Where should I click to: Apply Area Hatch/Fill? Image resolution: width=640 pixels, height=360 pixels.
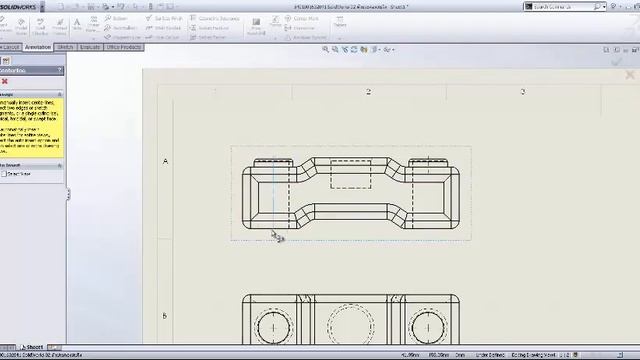(256, 26)
